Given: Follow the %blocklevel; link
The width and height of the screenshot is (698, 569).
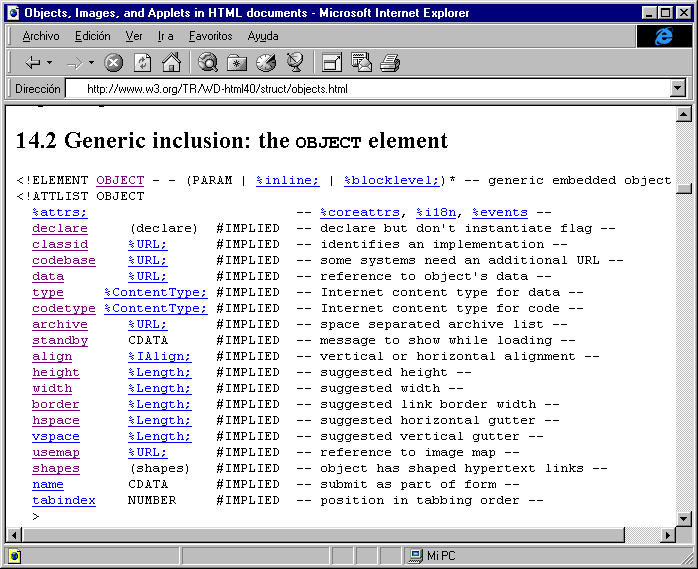Looking at the screenshot, I should click(392, 180).
